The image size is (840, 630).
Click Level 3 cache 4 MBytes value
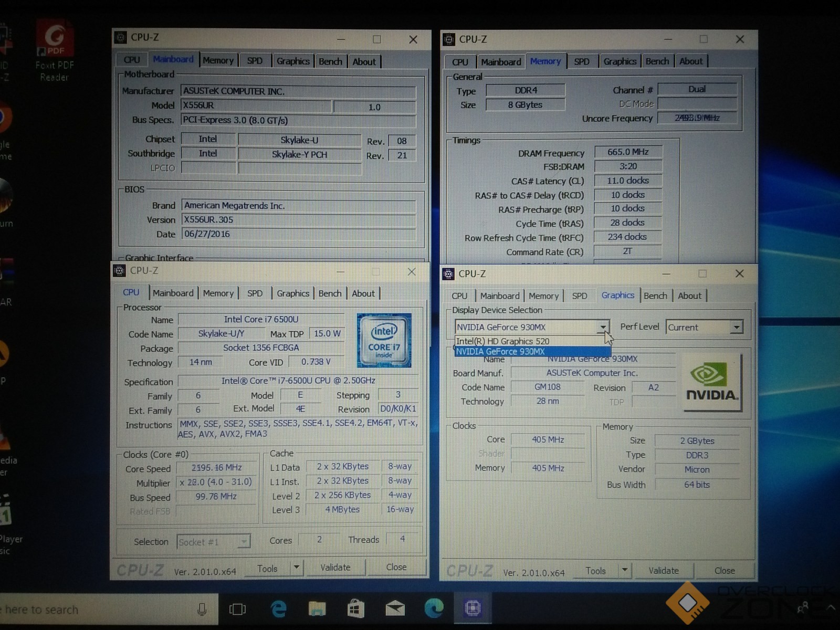click(342, 509)
